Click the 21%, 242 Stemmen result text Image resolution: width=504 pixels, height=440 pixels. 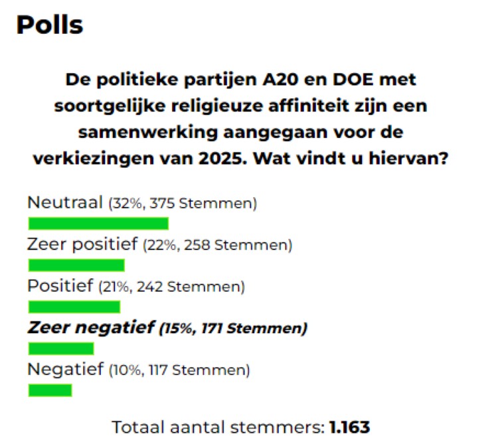coord(171,287)
